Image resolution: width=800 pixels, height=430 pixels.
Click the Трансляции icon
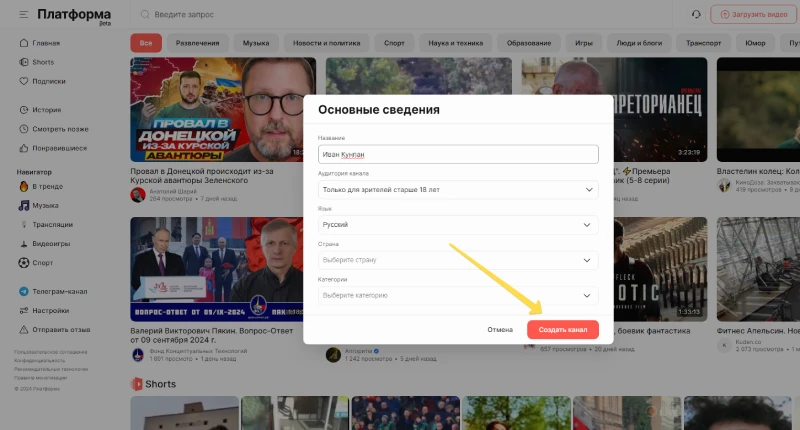[23, 224]
